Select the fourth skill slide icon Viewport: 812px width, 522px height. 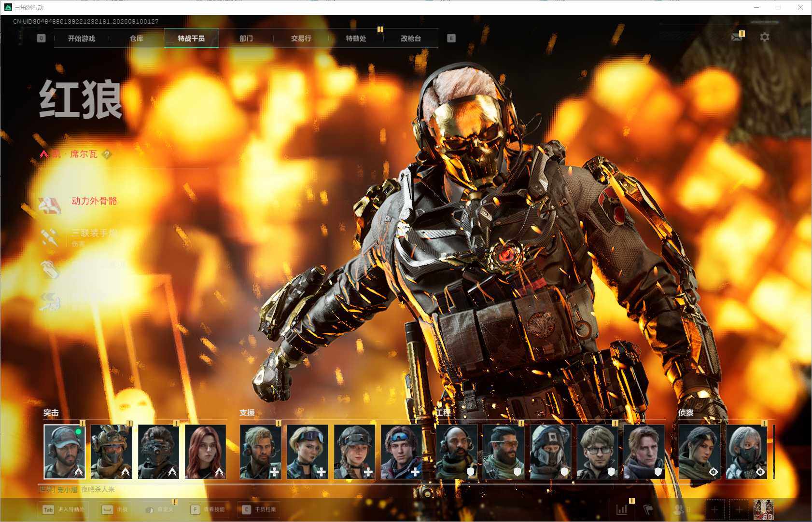pyautogui.click(x=50, y=301)
